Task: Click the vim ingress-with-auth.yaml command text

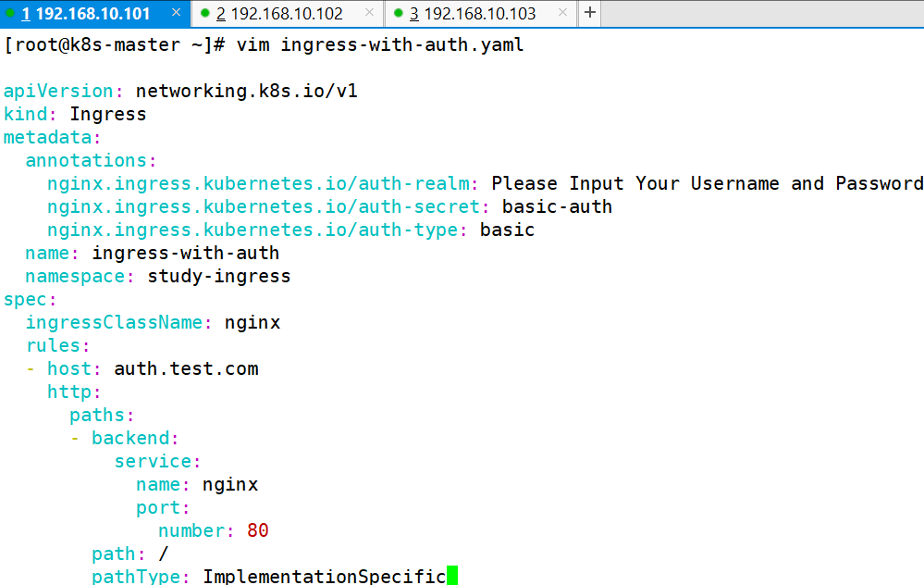Action: click(x=380, y=45)
